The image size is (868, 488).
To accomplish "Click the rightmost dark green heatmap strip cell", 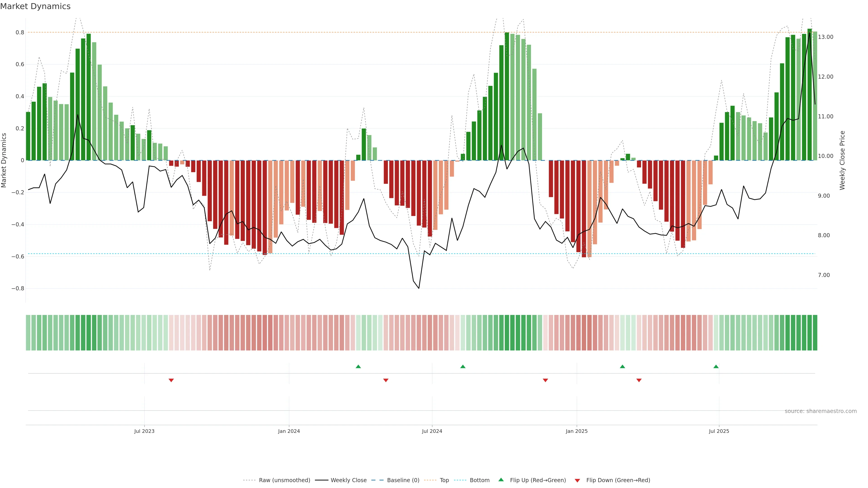I will point(815,333).
